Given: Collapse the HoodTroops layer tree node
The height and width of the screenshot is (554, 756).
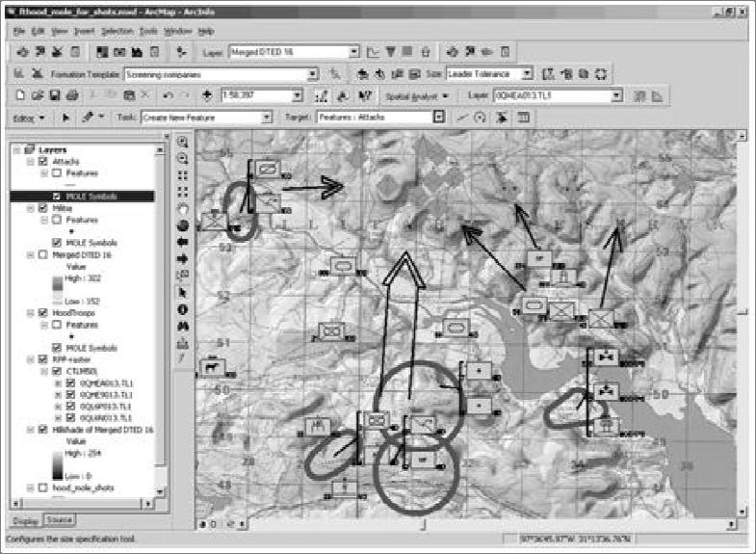Looking at the screenshot, I should click(31, 313).
